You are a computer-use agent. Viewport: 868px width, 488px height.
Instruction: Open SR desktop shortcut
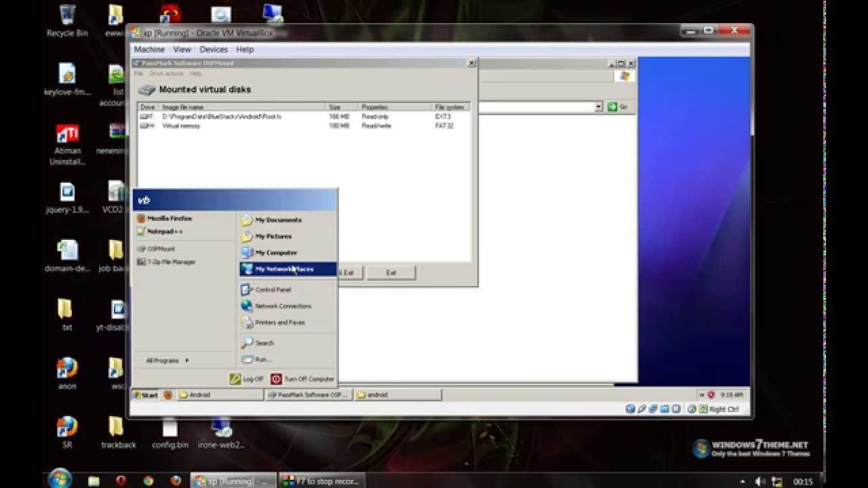tap(67, 433)
